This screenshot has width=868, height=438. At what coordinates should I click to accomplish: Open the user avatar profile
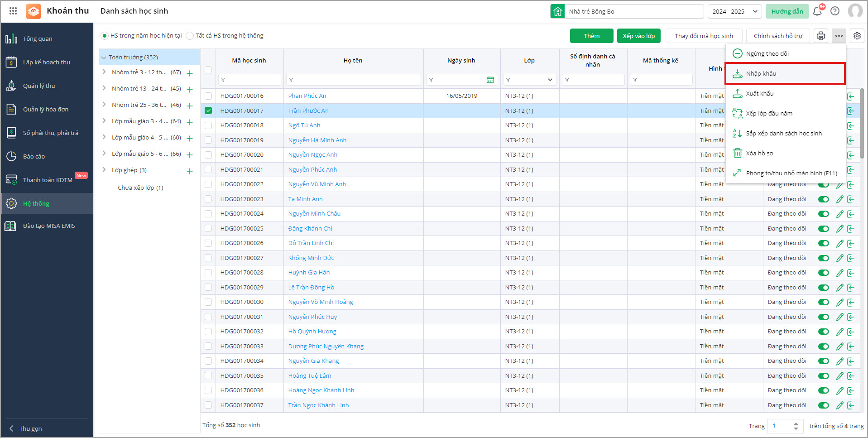[x=855, y=11]
